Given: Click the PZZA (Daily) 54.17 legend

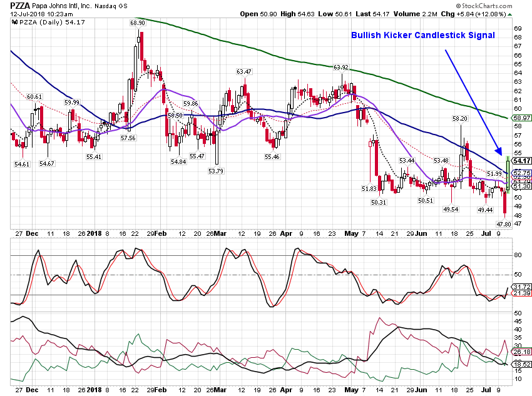Looking at the screenshot, I should (52, 23).
